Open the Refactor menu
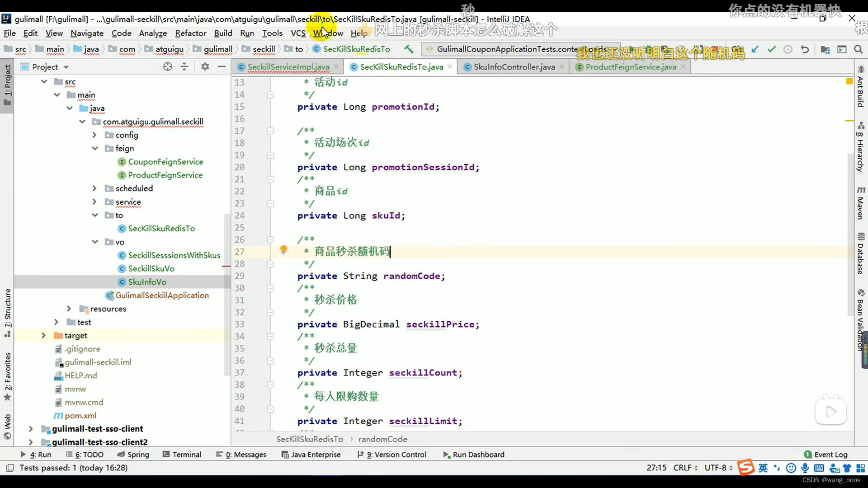Image resolution: width=868 pixels, height=488 pixels. click(190, 33)
